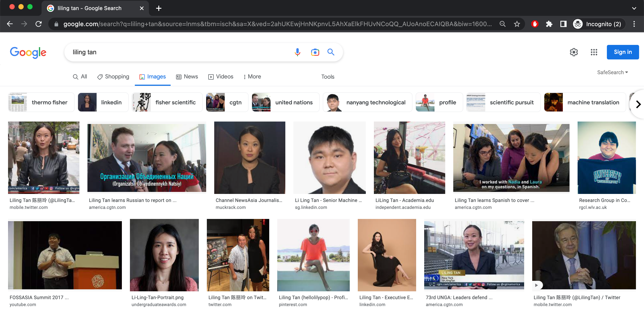Open the Incognito profile button
The height and width of the screenshot is (313, 644).
(599, 24)
